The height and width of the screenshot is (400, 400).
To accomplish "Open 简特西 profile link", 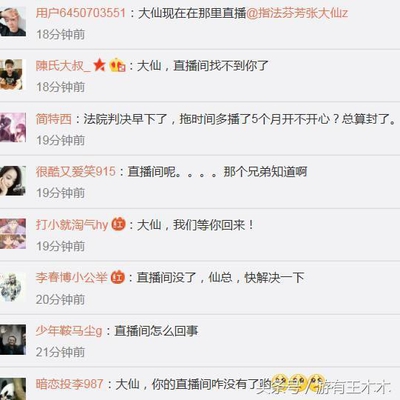I will (x=54, y=119).
